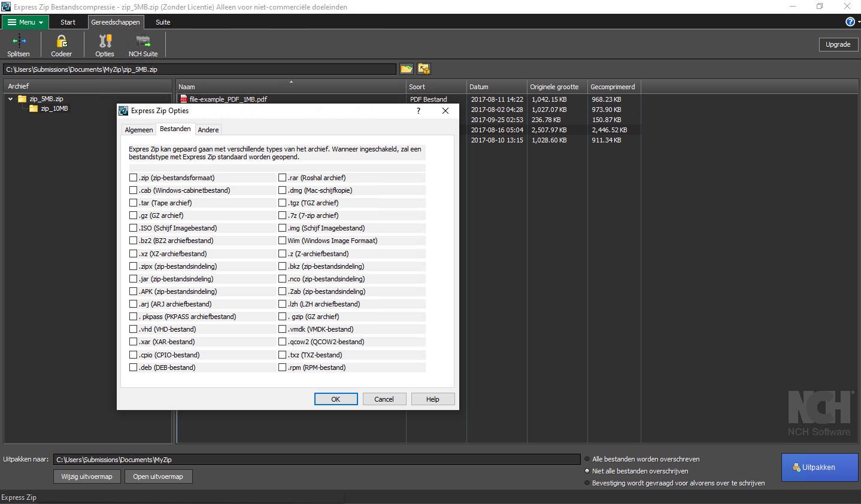The height and width of the screenshot is (504, 861).
Task: Click the zip_10MB folder icon
Action: point(34,108)
